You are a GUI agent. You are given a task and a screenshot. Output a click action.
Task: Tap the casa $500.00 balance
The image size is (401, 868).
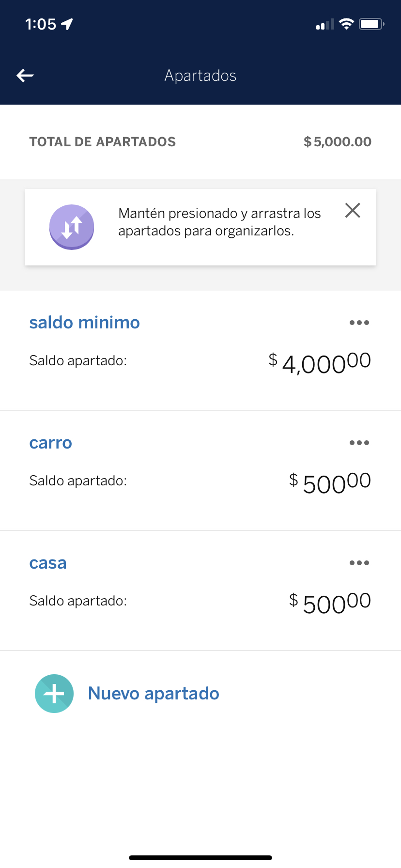330,603
